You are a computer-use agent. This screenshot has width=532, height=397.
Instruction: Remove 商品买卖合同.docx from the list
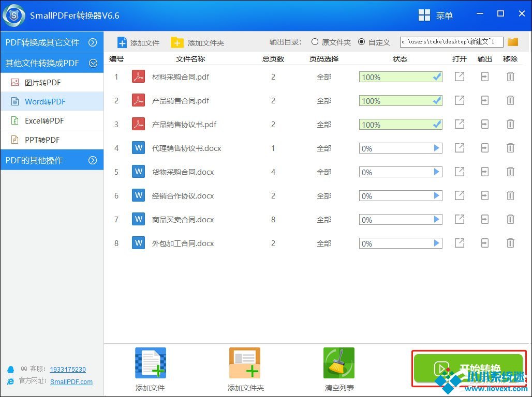[x=510, y=220]
